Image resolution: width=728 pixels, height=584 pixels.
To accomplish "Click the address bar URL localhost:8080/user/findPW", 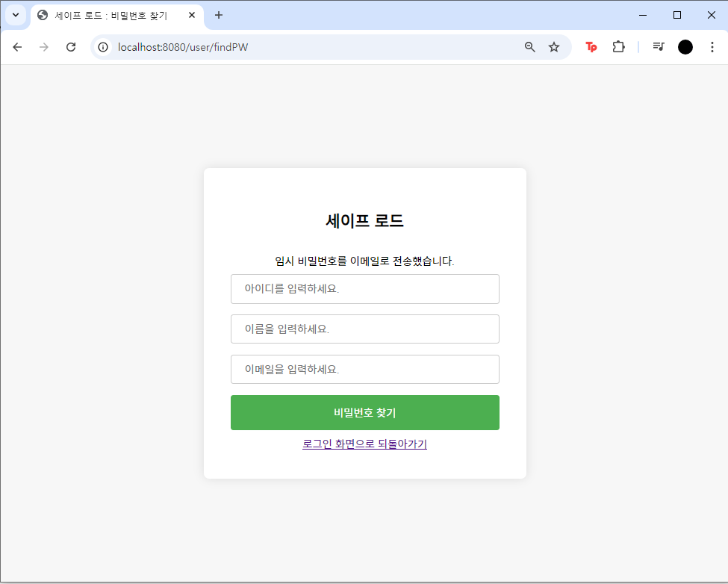I will (183, 47).
